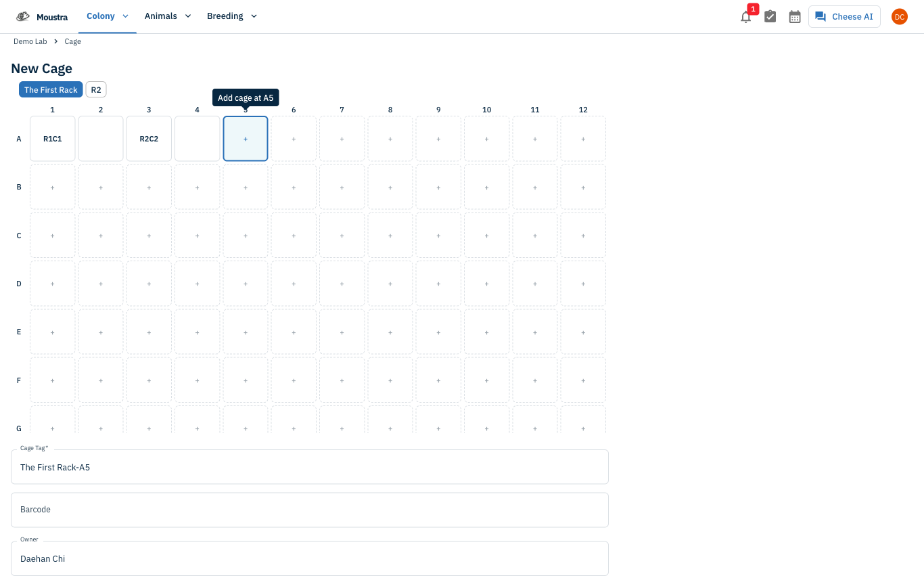Click the Cage breadcrumb
924x578 pixels.
point(72,42)
